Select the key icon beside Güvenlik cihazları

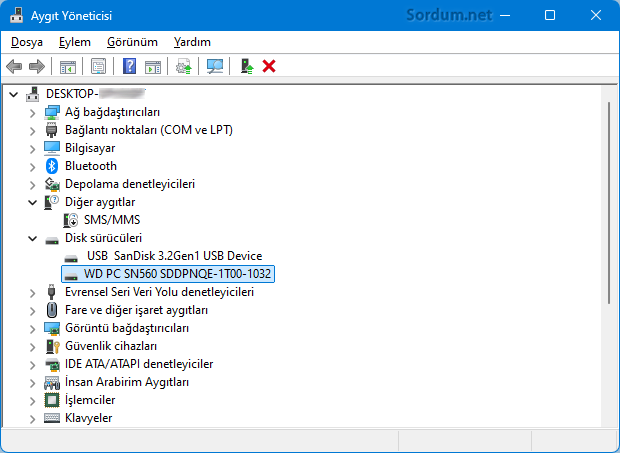[x=52, y=346]
